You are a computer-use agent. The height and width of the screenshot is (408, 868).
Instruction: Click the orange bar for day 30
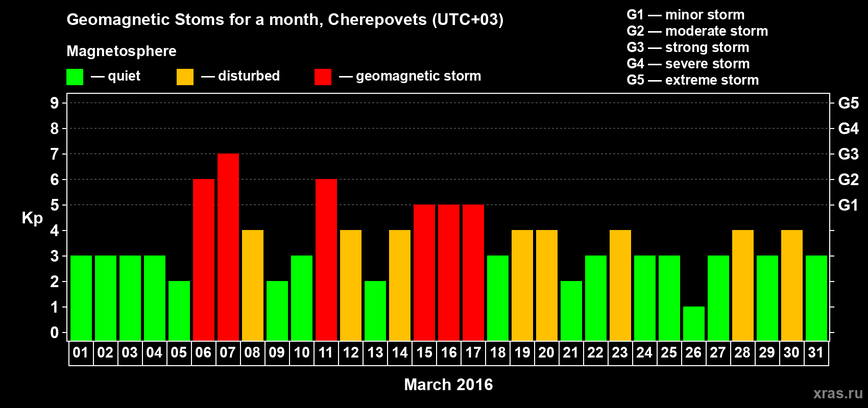(792, 286)
